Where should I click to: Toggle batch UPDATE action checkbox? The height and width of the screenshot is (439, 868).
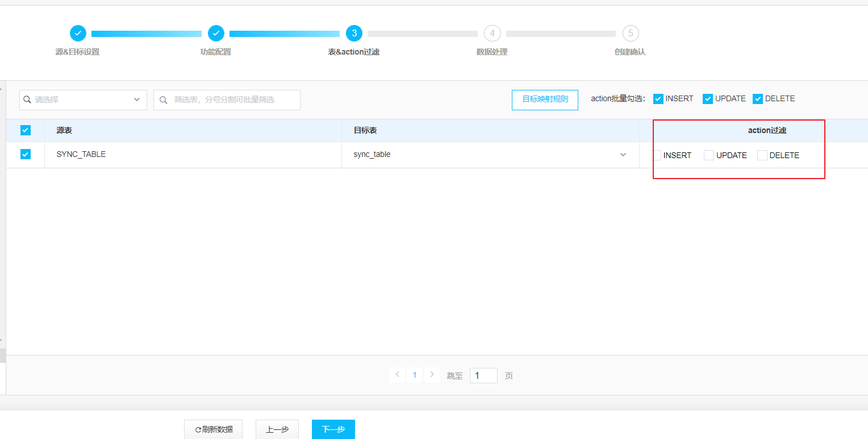pyautogui.click(x=708, y=99)
